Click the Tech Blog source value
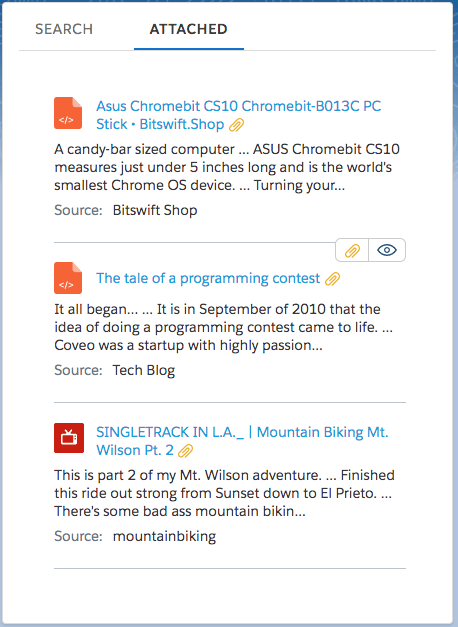The image size is (458, 627). [144, 370]
